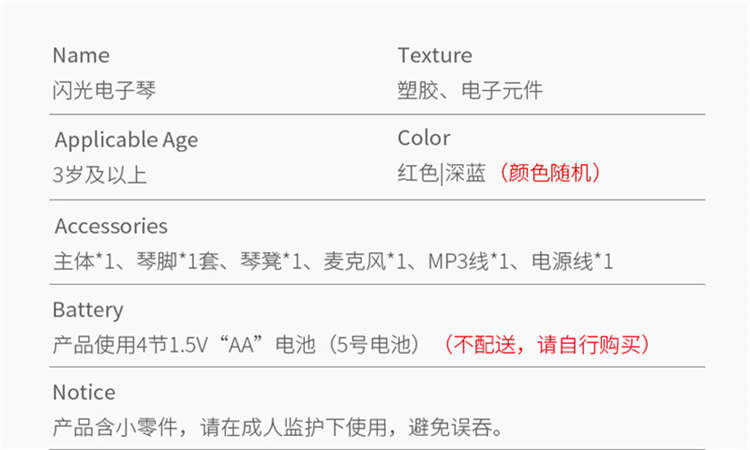Select the age value 3岁及以上
This screenshot has height=450, width=750.
(100, 175)
